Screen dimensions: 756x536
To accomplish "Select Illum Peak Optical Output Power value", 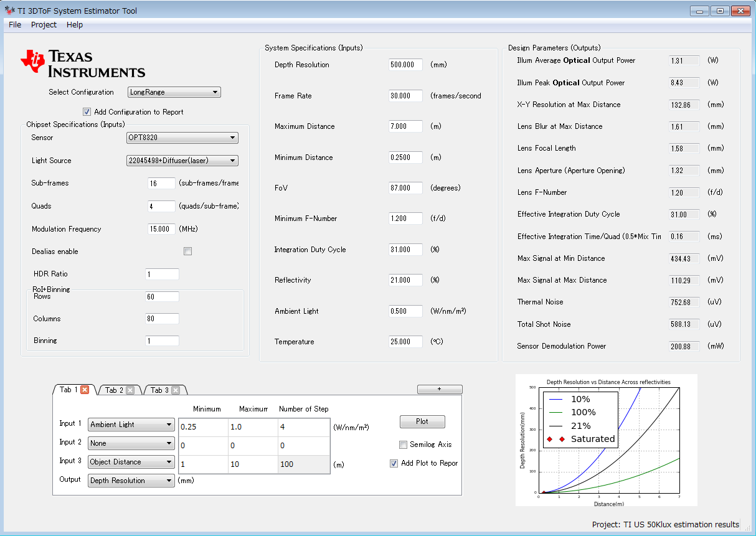I will click(x=684, y=83).
